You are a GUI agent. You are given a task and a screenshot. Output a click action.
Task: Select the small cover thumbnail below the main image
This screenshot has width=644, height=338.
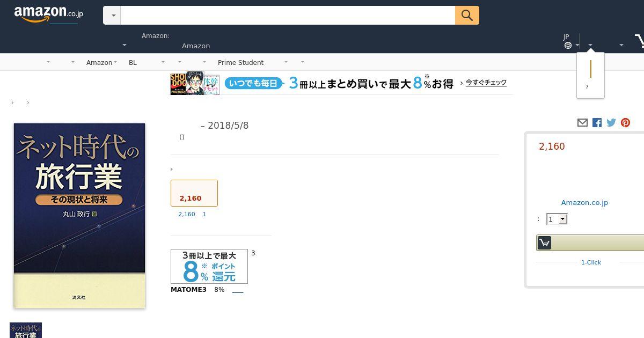(26, 330)
